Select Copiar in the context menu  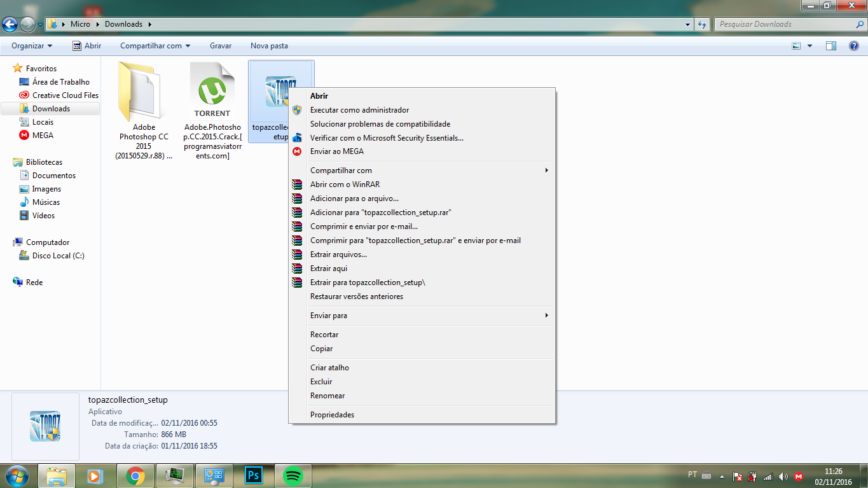click(x=422, y=349)
